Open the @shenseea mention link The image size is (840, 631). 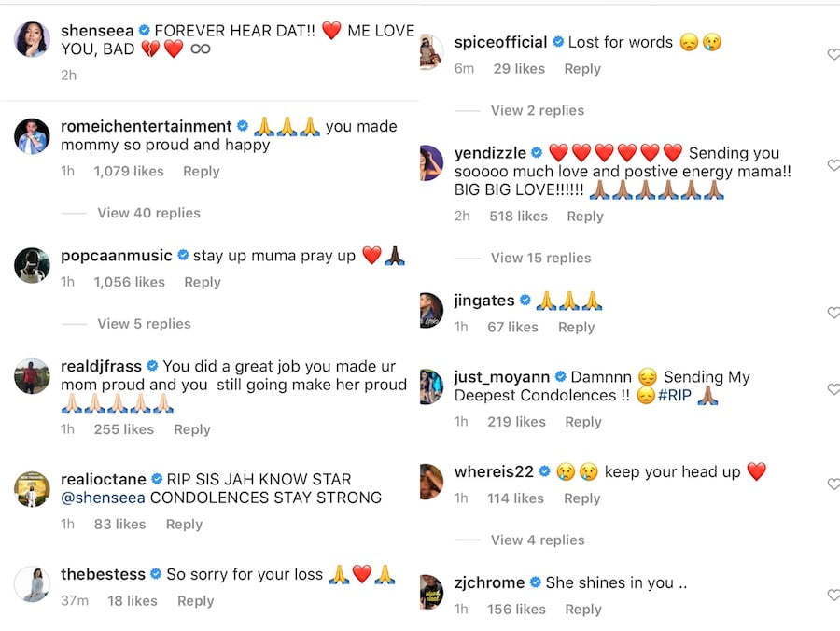pos(103,498)
